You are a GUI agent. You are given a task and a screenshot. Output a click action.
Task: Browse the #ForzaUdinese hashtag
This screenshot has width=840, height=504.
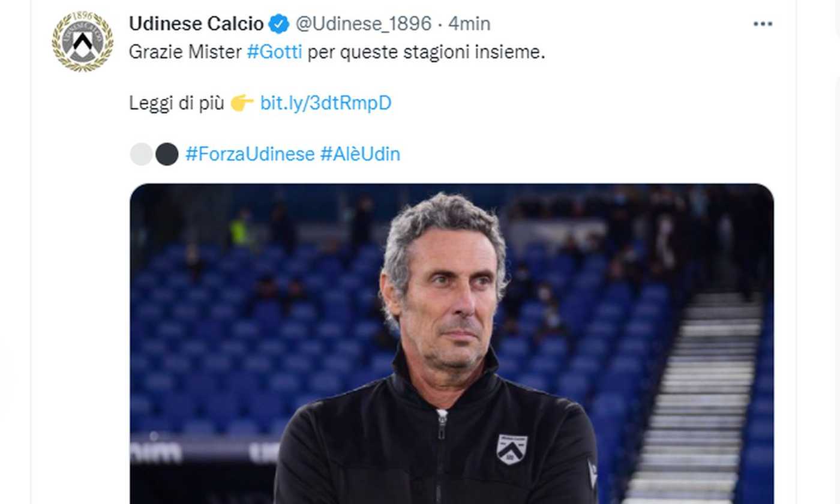(x=250, y=154)
